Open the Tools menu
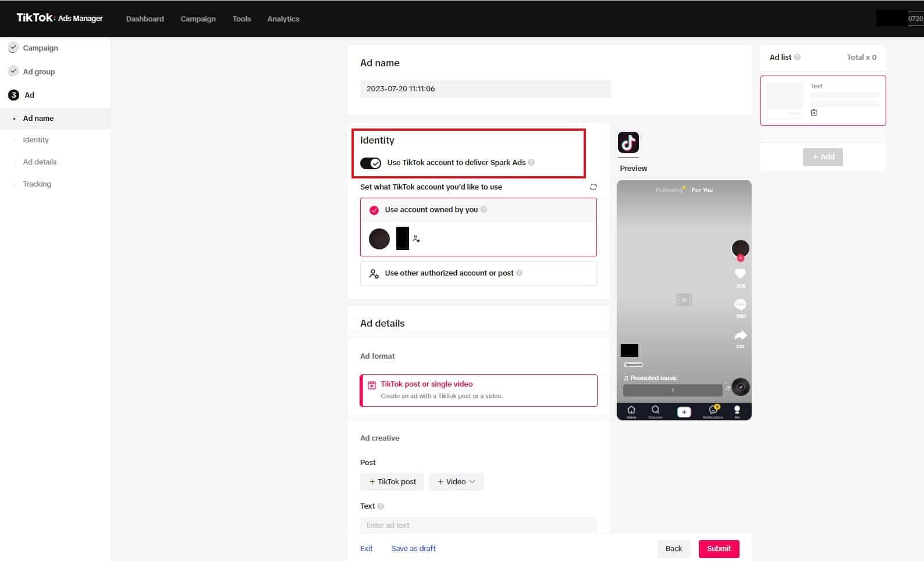Image resolution: width=924 pixels, height=561 pixels. [241, 19]
